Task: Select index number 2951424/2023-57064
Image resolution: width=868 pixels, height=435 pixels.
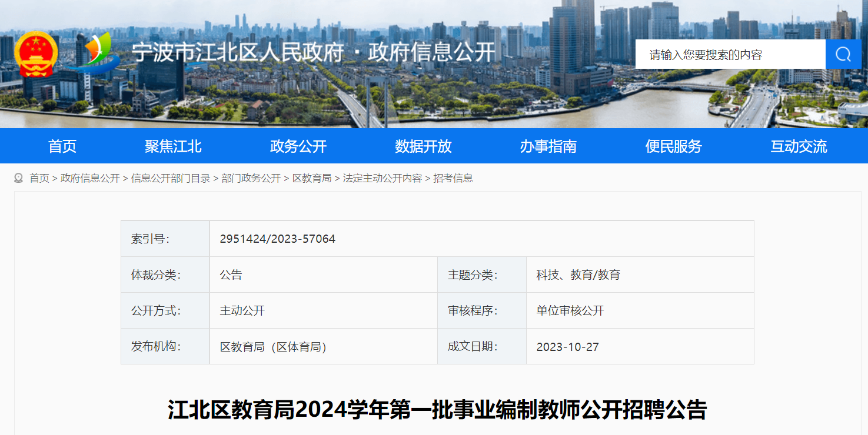Action: [x=278, y=239]
